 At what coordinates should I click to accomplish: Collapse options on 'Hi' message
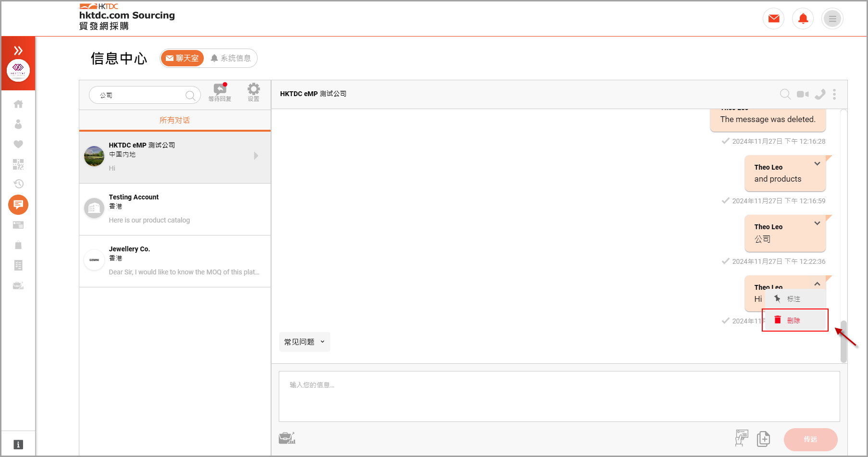pyautogui.click(x=817, y=284)
